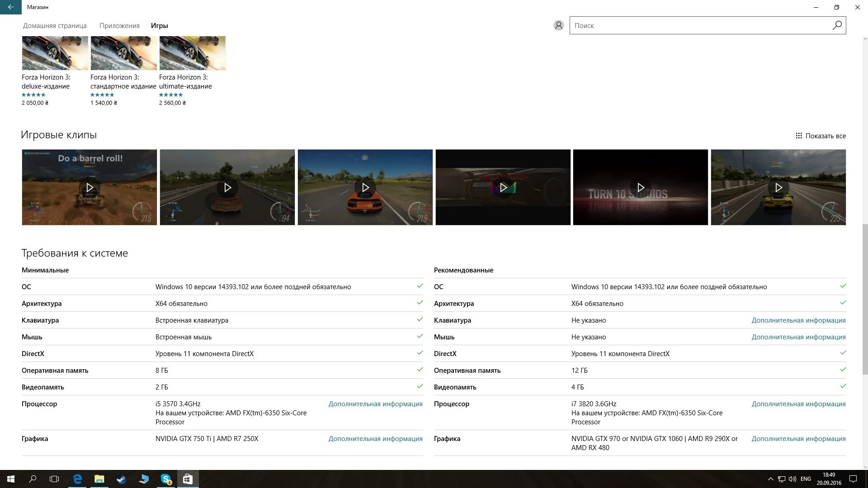Launch Microsoft Edge from the taskbar
Viewport: 868px width, 488px height.
[x=77, y=479]
